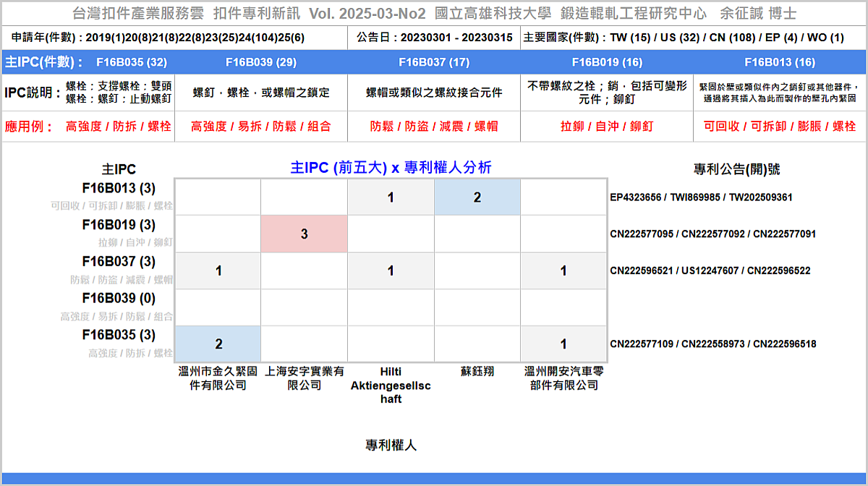This screenshot has width=868, height=486.
Task: Click the 主IPC heading above row labels
Action: point(119,169)
